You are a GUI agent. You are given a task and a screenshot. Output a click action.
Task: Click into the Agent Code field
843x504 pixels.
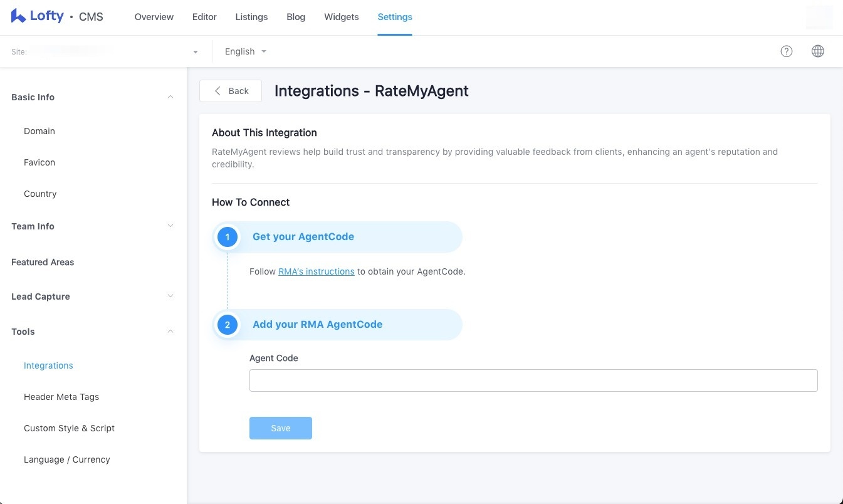click(533, 381)
